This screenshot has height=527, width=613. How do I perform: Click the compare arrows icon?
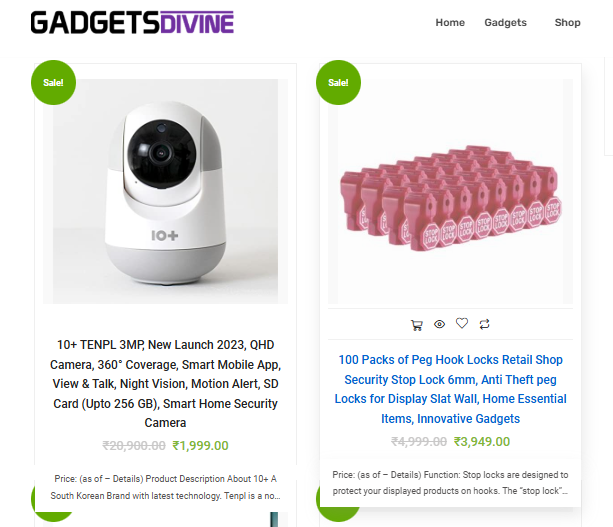(484, 324)
